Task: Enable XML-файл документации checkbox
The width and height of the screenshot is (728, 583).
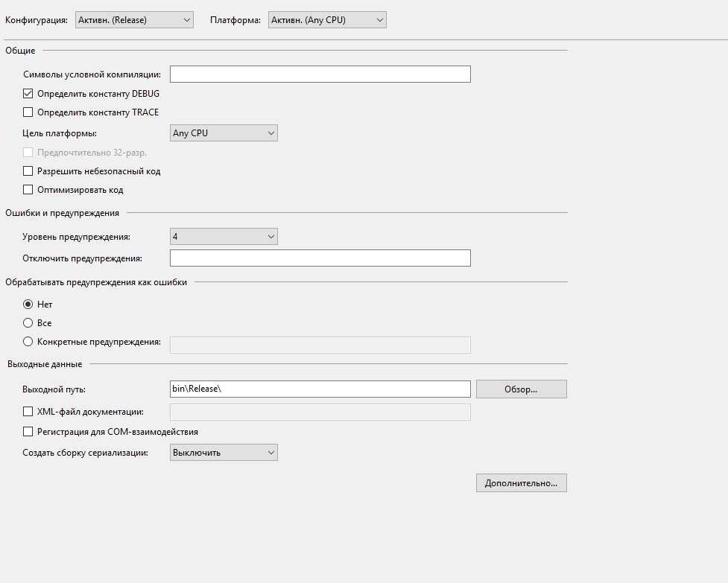Action: (28, 411)
